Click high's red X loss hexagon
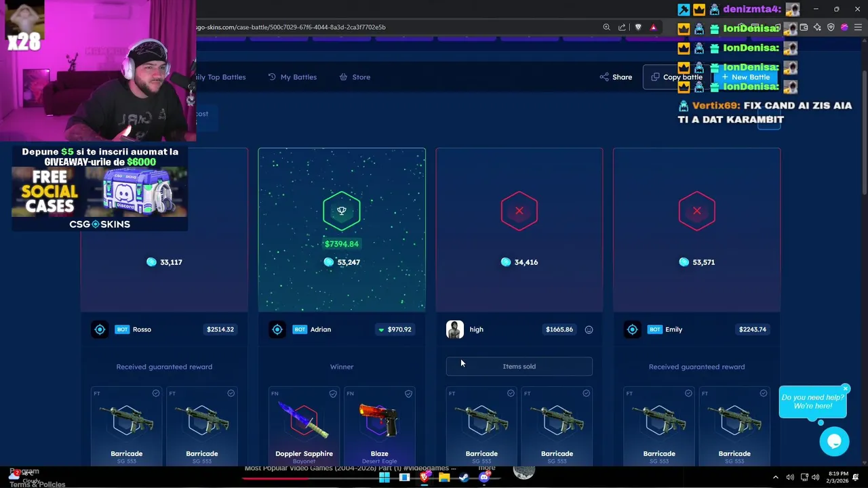 coord(519,211)
